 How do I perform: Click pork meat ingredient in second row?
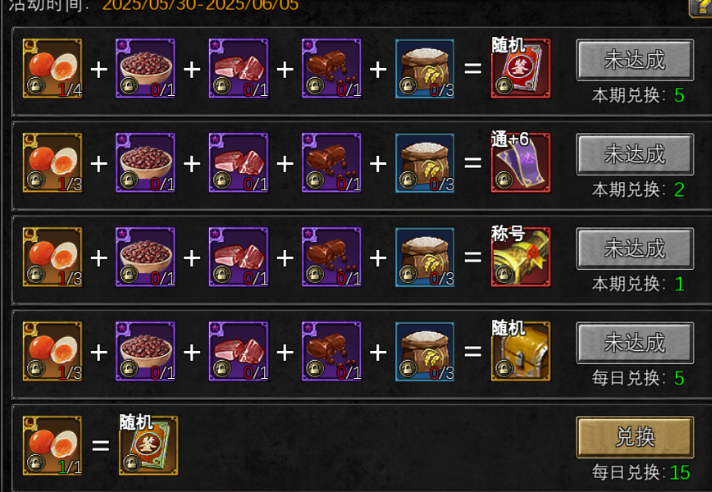coord(239,163)
